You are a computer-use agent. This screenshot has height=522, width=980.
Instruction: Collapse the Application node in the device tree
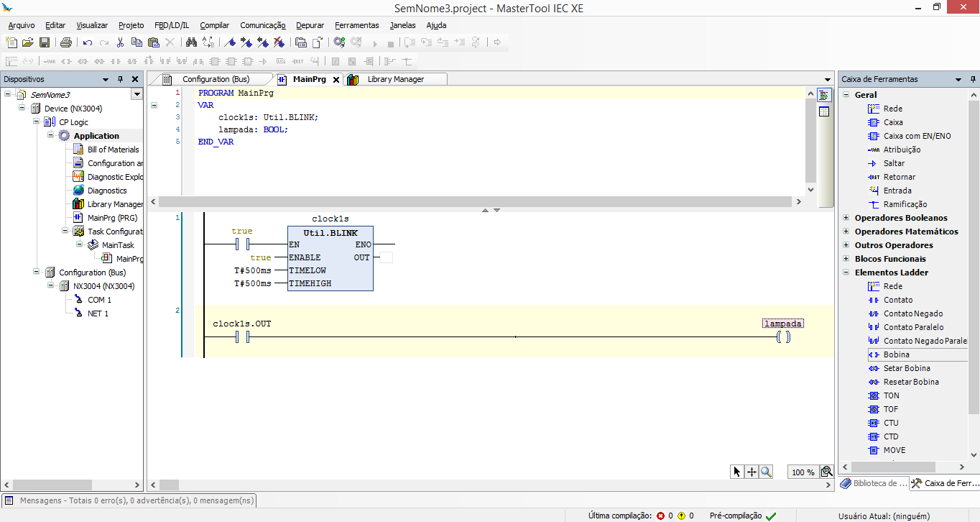point(51,136)
